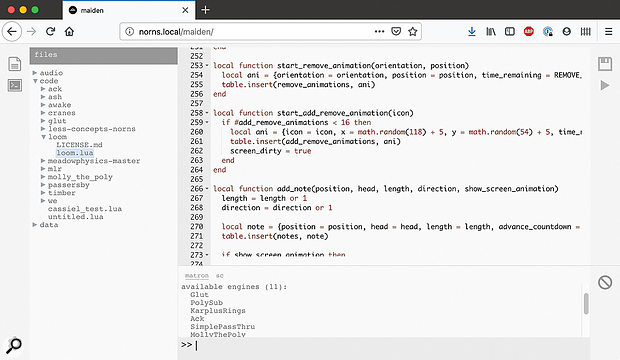620x360 pixels.
Task: Expand the awake folder
Action: pos(43,105)
